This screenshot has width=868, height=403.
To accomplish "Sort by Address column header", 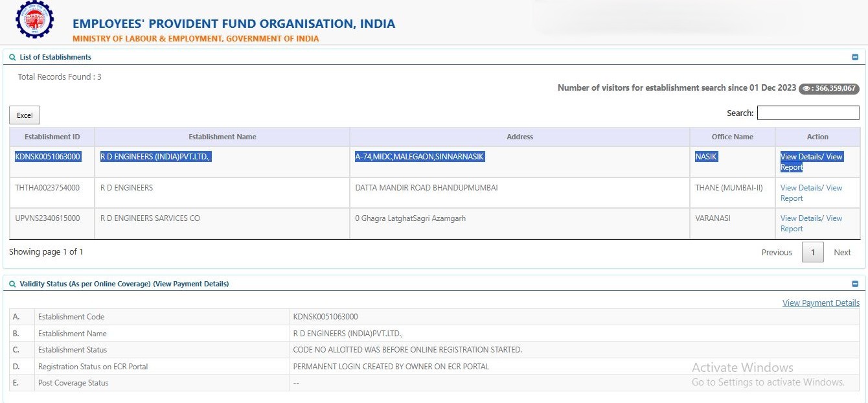I will [x=520, y=137].
